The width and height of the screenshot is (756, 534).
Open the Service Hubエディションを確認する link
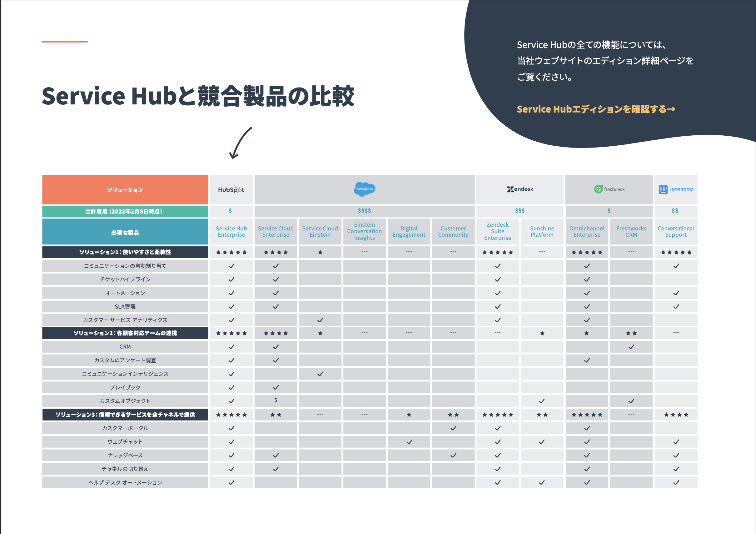point(596,109)
